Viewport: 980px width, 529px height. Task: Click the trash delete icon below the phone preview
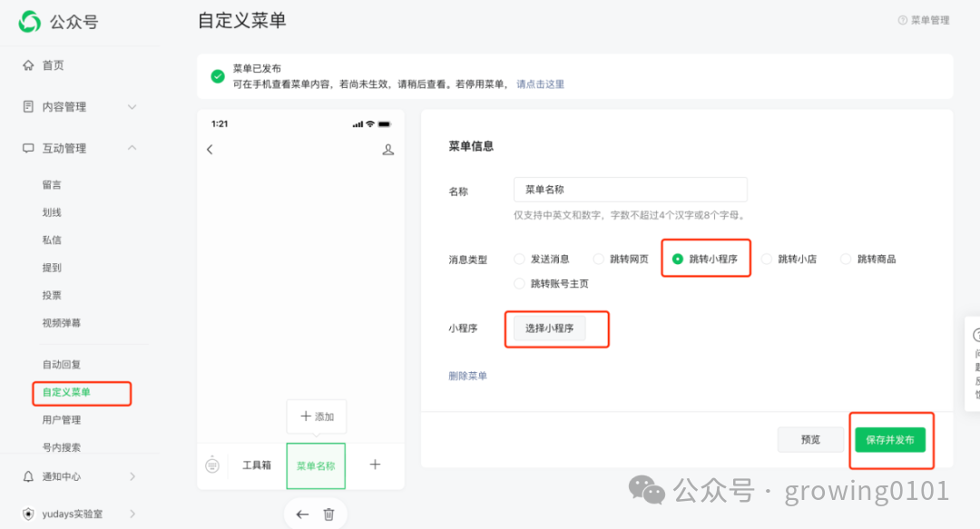coord(328,514)
